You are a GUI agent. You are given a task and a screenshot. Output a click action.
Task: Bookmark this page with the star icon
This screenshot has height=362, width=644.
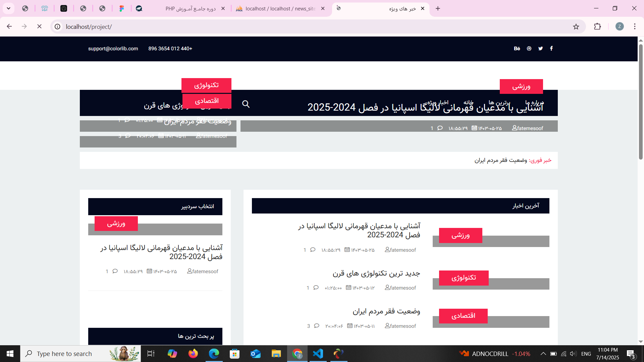point(576,27)
